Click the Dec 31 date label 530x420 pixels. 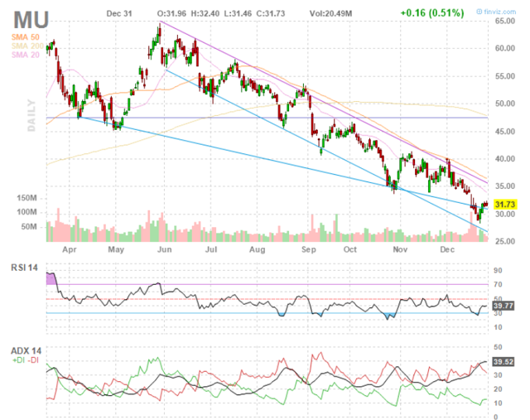point(119,13)
